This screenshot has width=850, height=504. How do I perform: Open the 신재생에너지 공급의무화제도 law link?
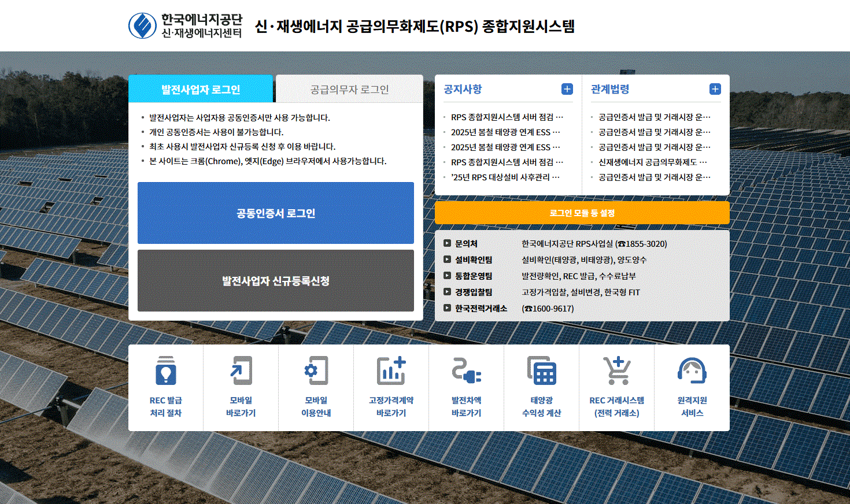(x=652, y=162)
